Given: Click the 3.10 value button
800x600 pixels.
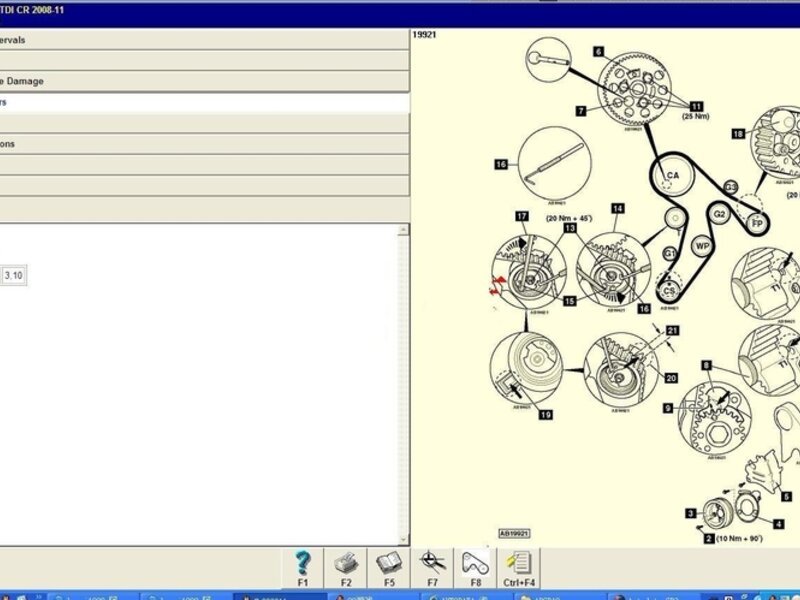Looking at the screenshot, I should pyautogui.click(x=14, y=275).
